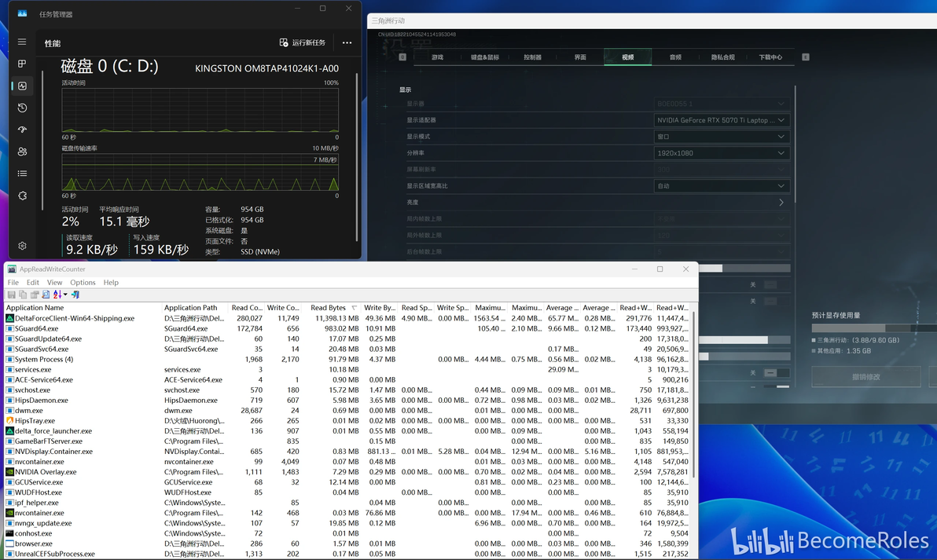The width and height of the screenshot is (937, 560).
Task: Open Details list icon in Task Manager
Action: click(x=22, y=174)
